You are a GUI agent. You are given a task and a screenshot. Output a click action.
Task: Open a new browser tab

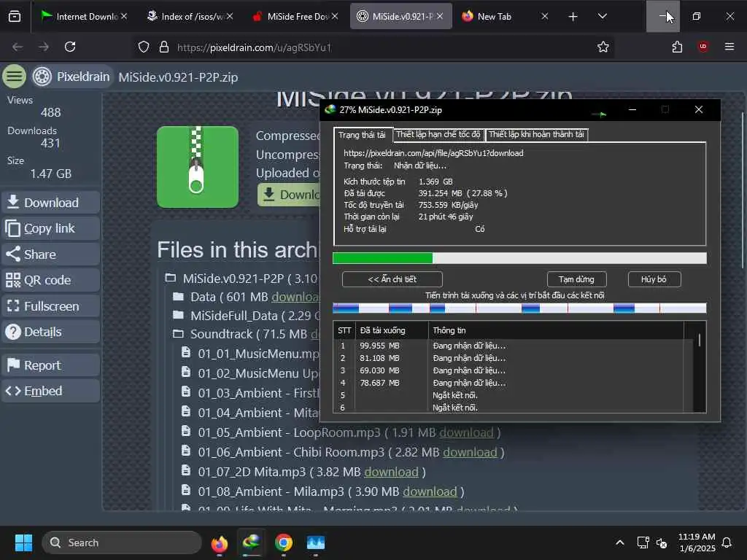(x=573, y=17)
